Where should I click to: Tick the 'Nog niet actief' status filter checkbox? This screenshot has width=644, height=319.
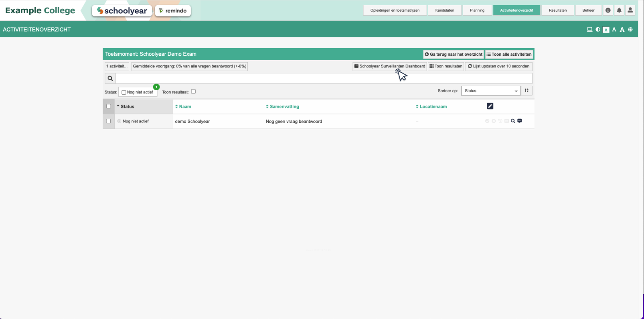coord(124,92)
